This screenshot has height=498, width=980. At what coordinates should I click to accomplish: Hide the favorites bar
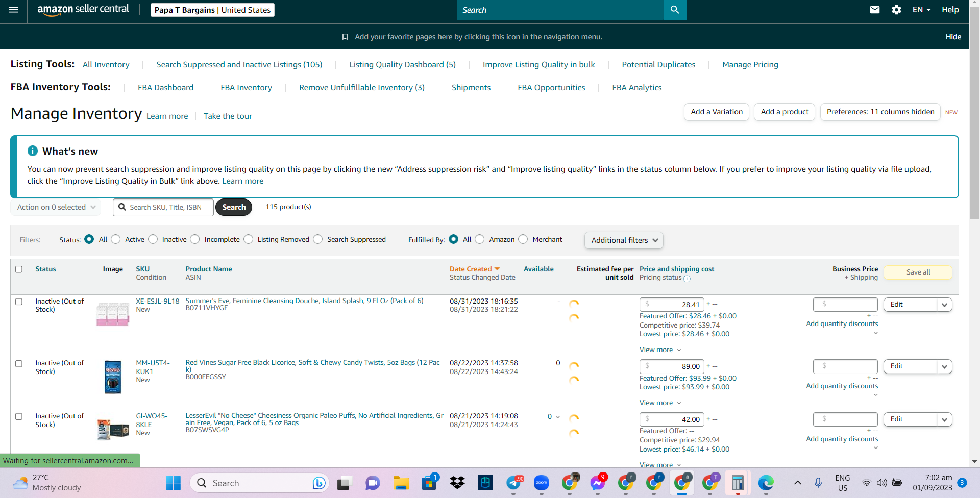pos(953,37)
